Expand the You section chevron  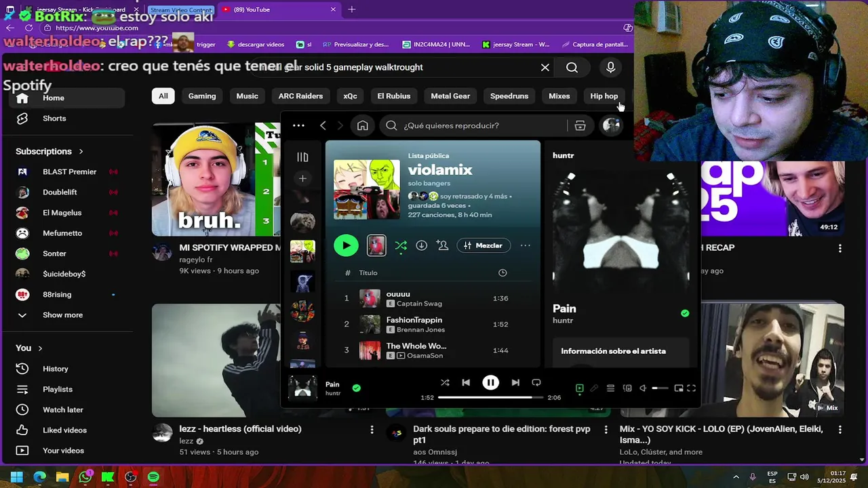click(x=40, y=348)
